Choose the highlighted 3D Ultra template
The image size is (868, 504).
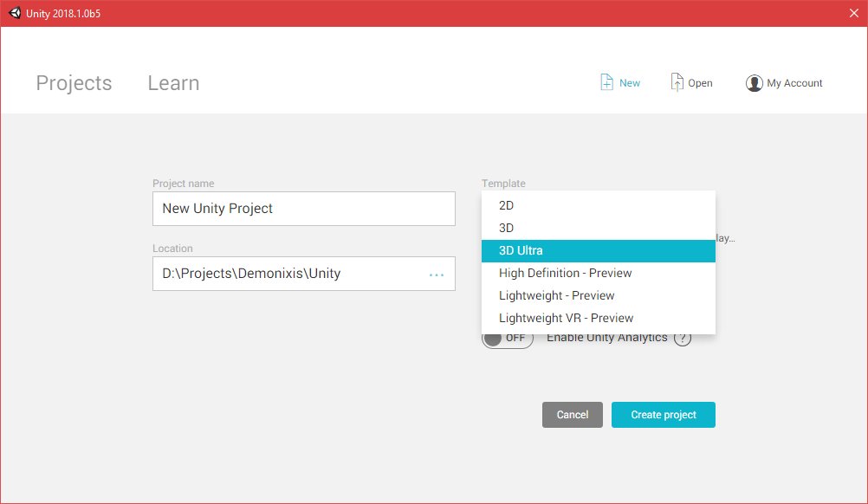coord(599,250)
